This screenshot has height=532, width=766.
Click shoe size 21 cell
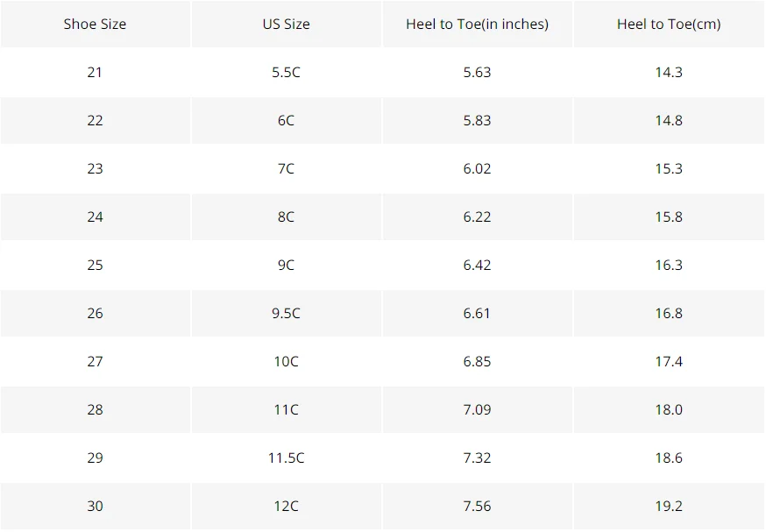pos(96,72)
